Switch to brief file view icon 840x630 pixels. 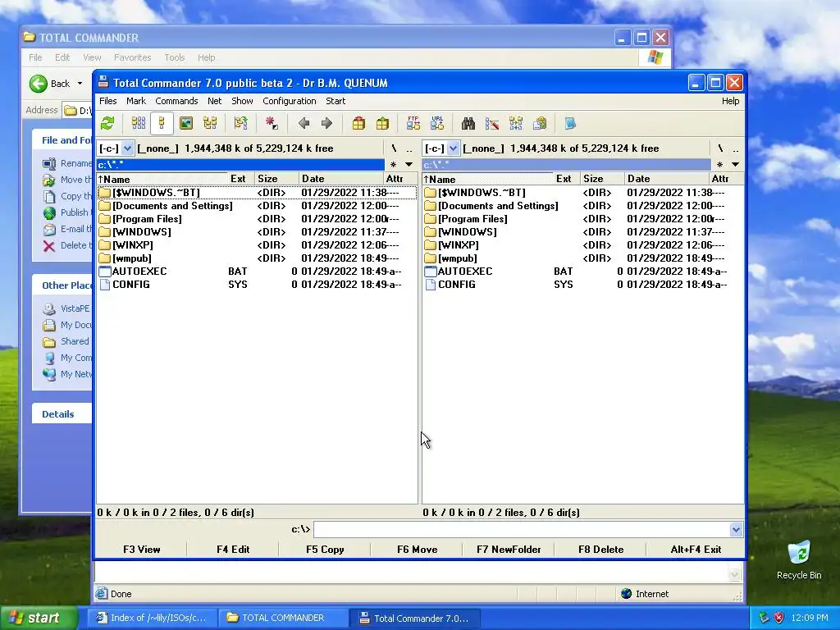pos(138,124)
